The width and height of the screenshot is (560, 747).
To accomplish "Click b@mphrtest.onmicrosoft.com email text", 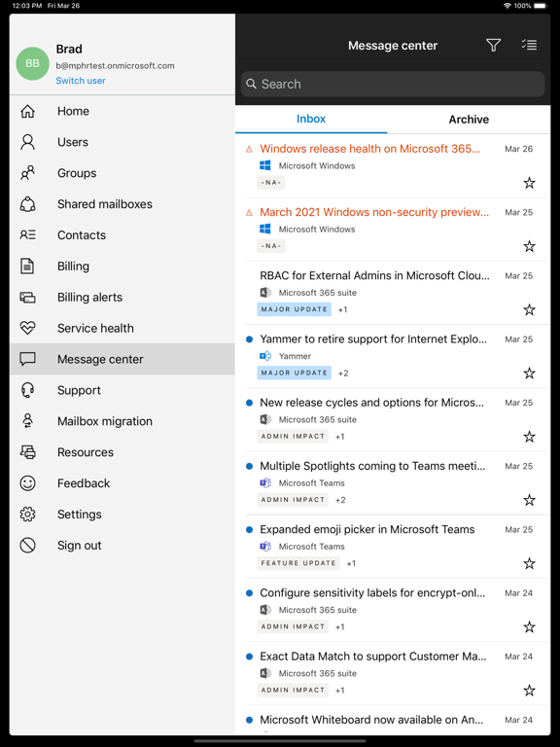I will click(x=116, y=66).
